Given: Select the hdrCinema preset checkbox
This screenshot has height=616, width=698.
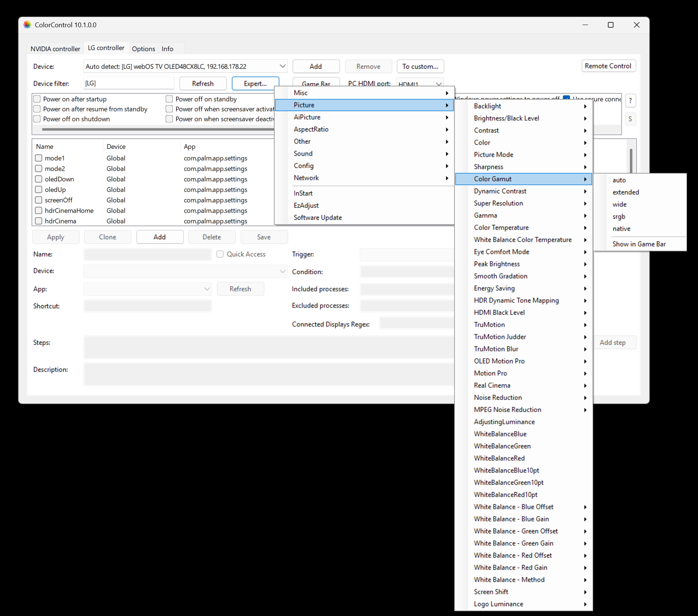Looking at the screenshot, I should (39, 221).
